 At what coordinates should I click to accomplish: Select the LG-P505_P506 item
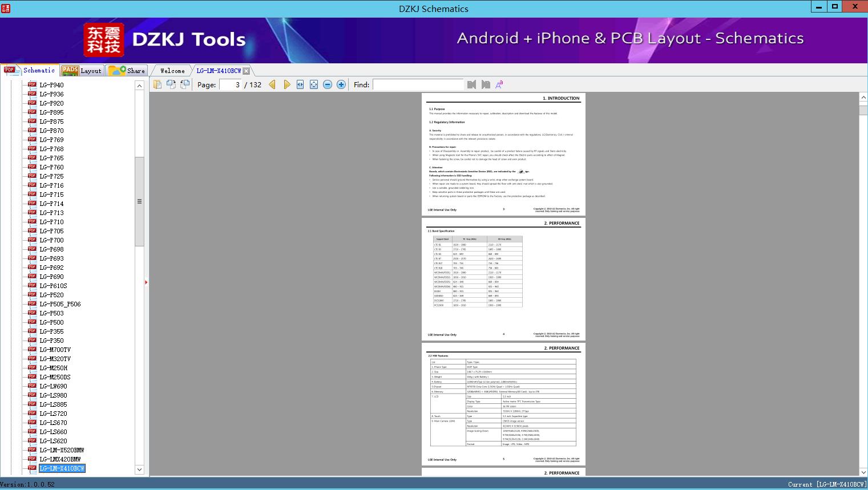coord(60,304)
